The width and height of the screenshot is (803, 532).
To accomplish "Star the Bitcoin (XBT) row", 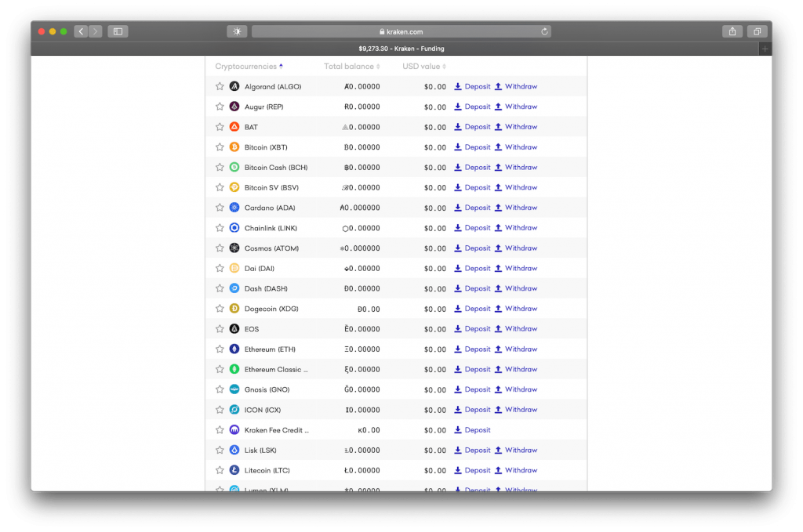I will (x=220, y=147).
